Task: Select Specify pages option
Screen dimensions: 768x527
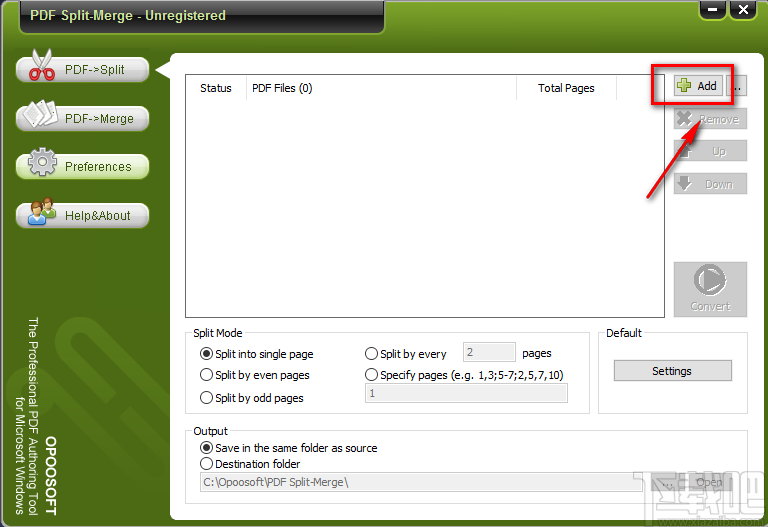Action: 464,375
